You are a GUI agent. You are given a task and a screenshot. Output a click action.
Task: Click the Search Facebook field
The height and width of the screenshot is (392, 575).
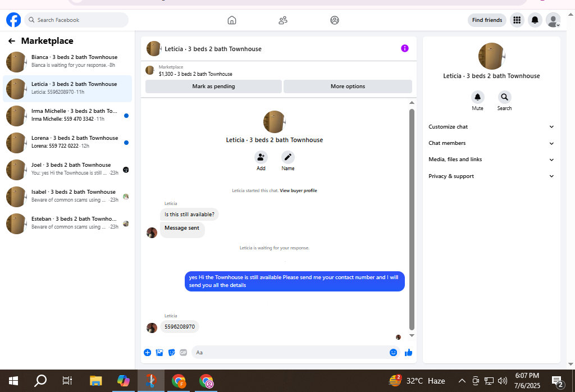point(76,20)
